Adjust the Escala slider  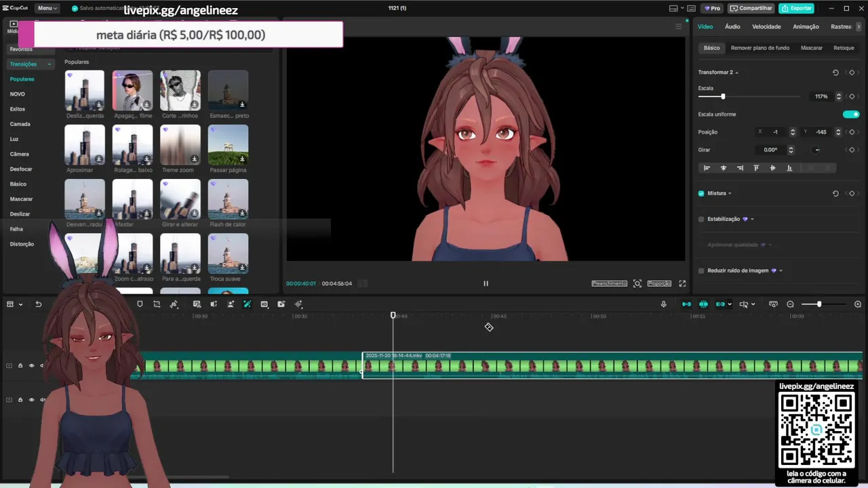pyautogui.click(x=723, y=97)
